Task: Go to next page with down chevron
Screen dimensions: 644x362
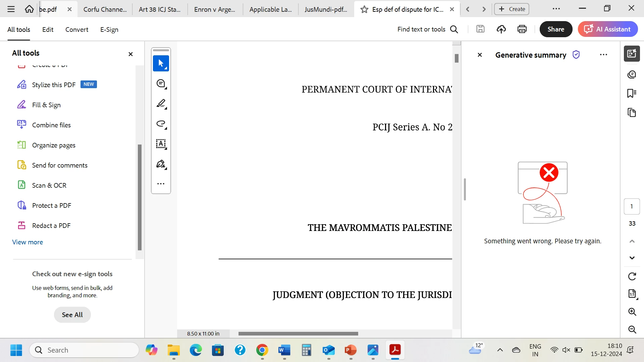Action: 632,258
